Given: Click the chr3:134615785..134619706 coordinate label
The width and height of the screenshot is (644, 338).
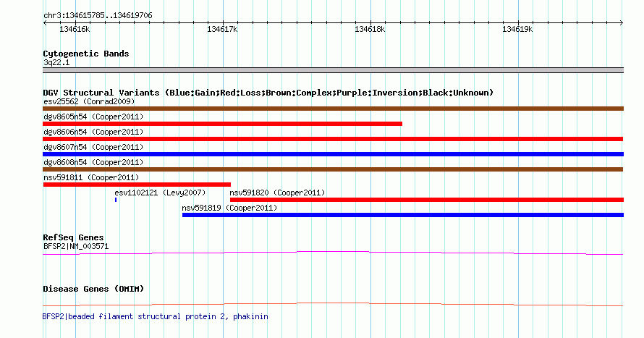Looking at the screenshot, I should coord(98,16).
